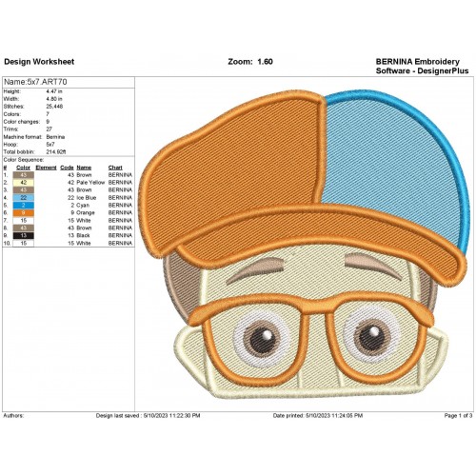476x476 pixels.
Task: Pick the orange swatch labeled 9
Action: point(24,213)
